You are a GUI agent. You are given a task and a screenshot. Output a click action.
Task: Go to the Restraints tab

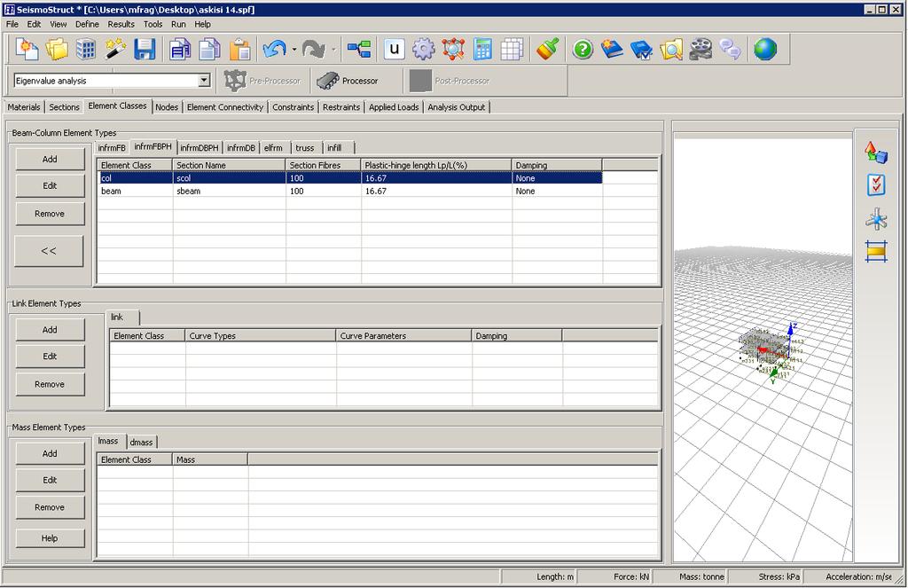[341, 107]
